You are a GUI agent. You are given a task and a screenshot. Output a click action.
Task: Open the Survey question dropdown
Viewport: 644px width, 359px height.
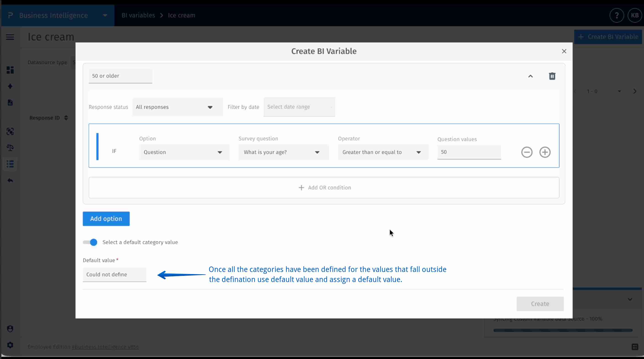[283, 152]
